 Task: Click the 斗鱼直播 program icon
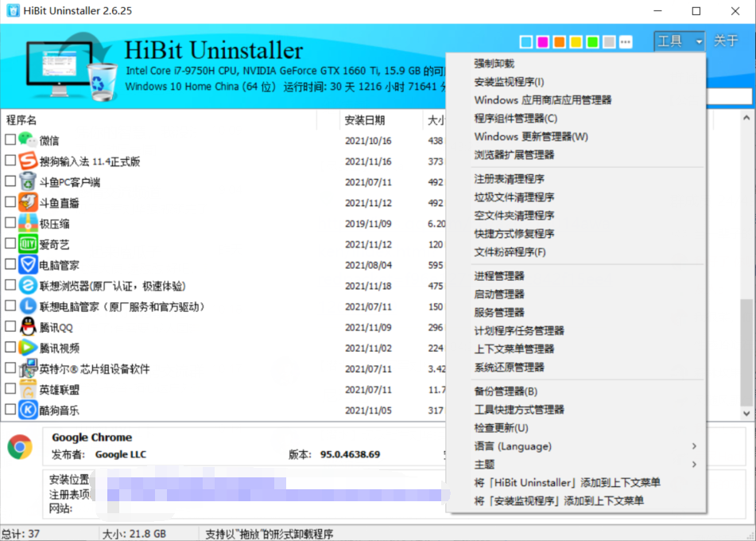[x=28, y=202]
